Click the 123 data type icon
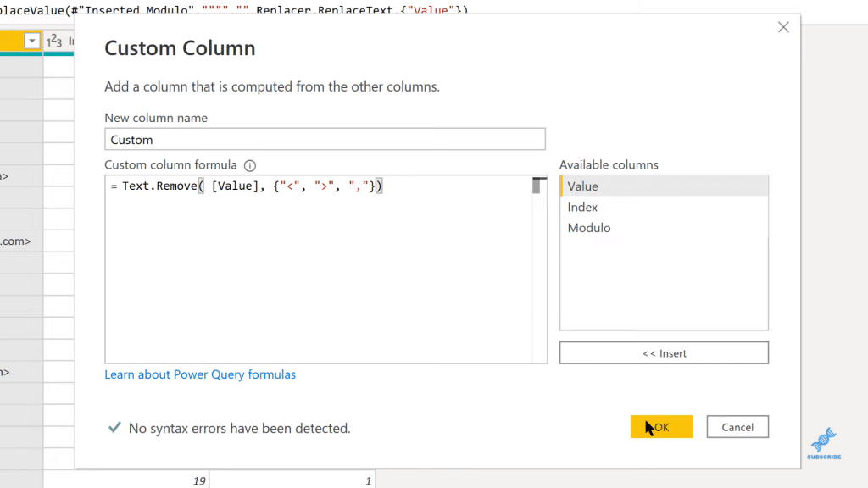The height and width of the screenshot is (488, 868). pos(53,41)
